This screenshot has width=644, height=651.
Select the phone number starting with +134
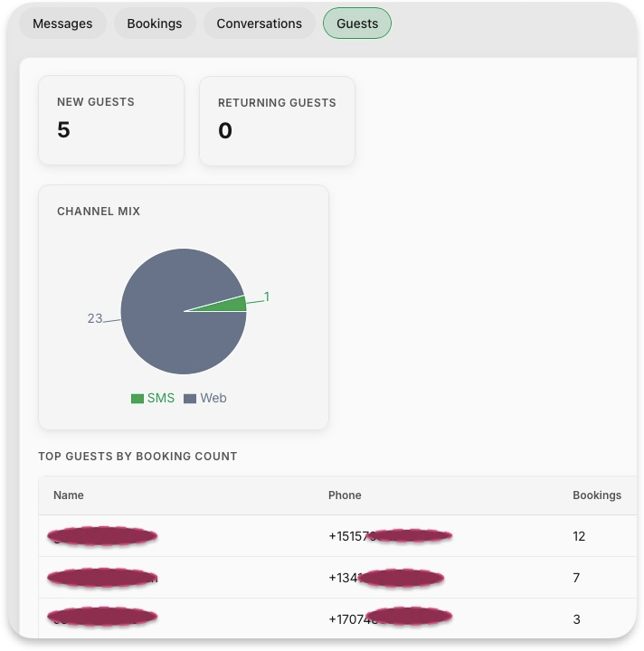click(385, 578)
